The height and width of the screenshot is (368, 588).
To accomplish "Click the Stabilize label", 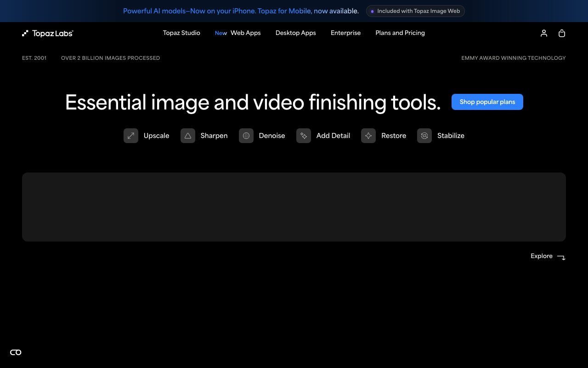I will click(451, 136).
